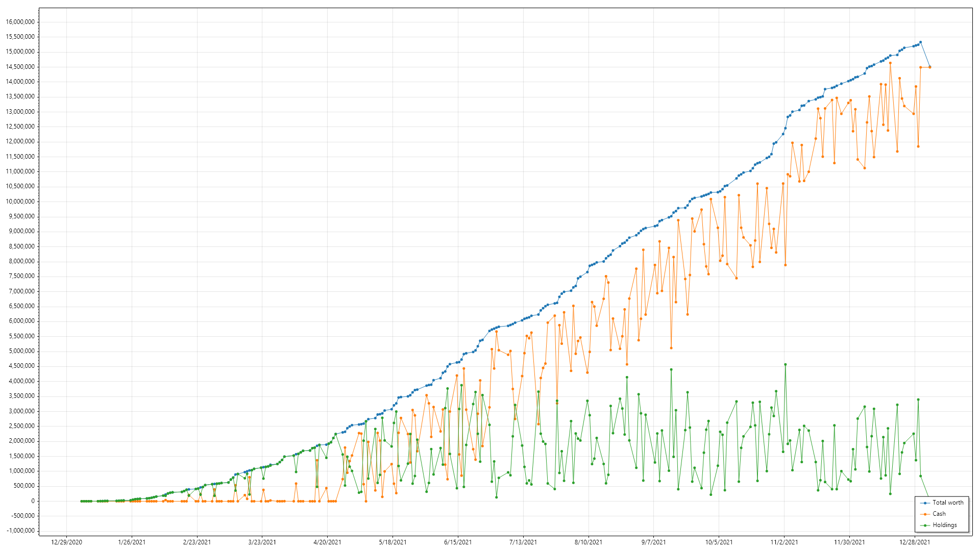Click the highest green Holdings peak near 11/2/2021

tap(785, 365)
